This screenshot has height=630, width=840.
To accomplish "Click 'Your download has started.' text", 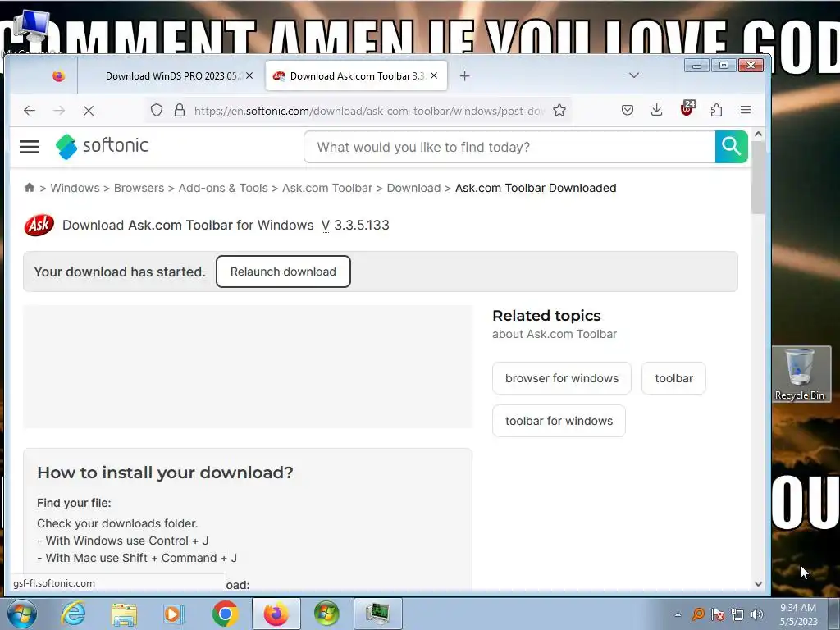I will click(x=120, y=272).
